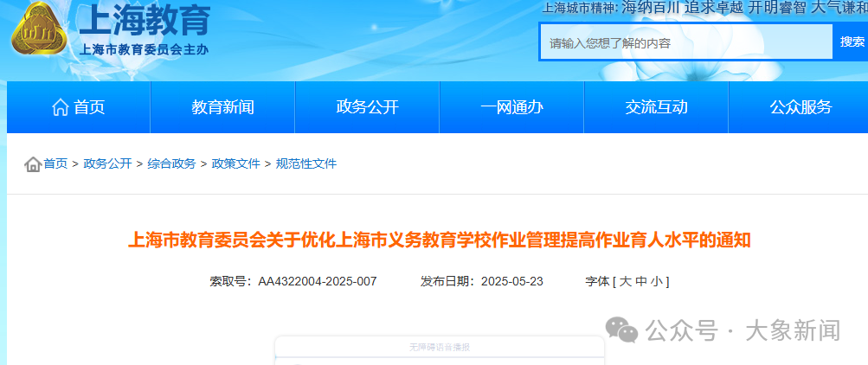Open the 政务公开 navigation tab

(x=367, y=107)
